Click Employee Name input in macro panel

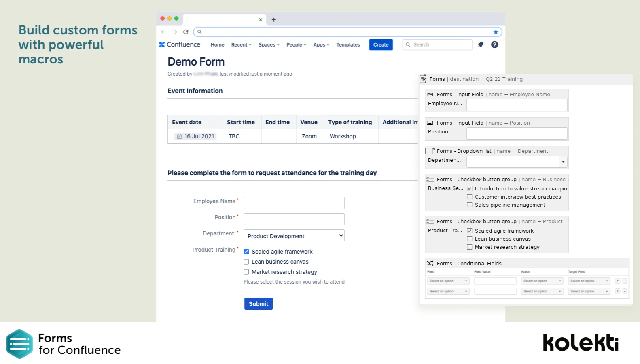click(517, 105)
